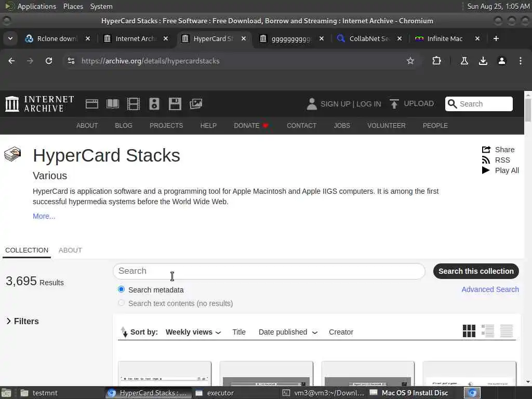This screenshot has height=399, width=532.
Task: Expand description with More... link
Action: [x=44, y=216]
